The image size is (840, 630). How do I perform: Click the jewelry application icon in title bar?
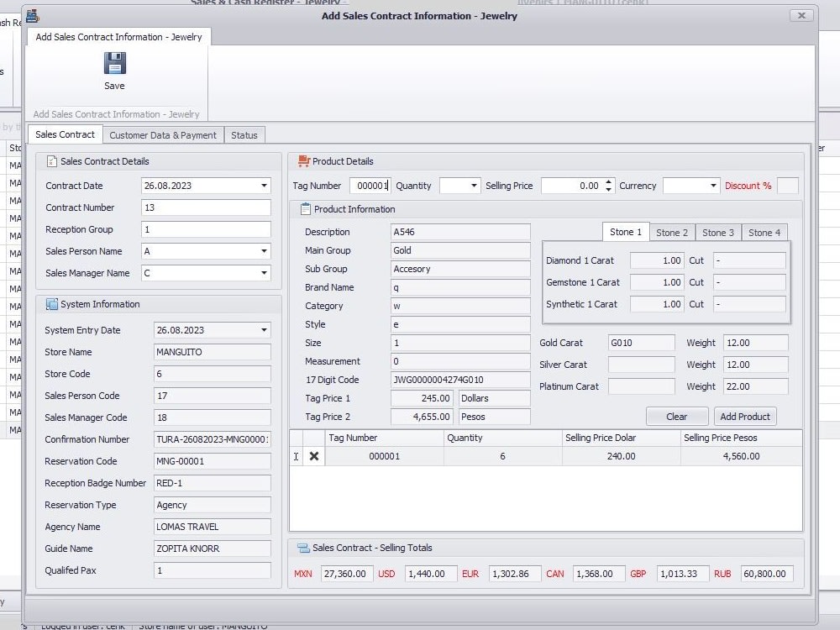pos(32,15)
